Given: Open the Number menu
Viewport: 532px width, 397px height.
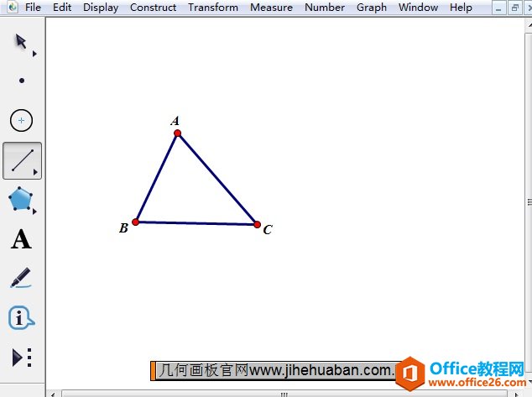Looking at the screenshot, I should pyautogui.click(x=325, y=7).
